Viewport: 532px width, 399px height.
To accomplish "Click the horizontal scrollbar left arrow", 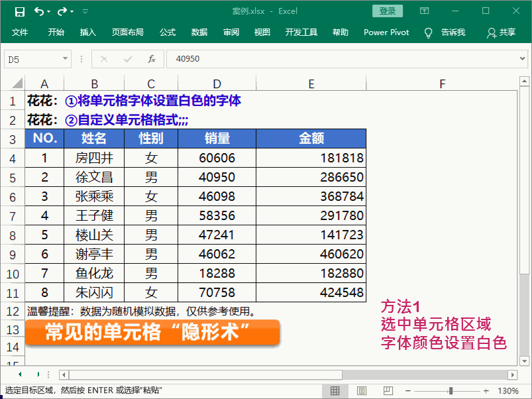I will click(x=64, y=375).
